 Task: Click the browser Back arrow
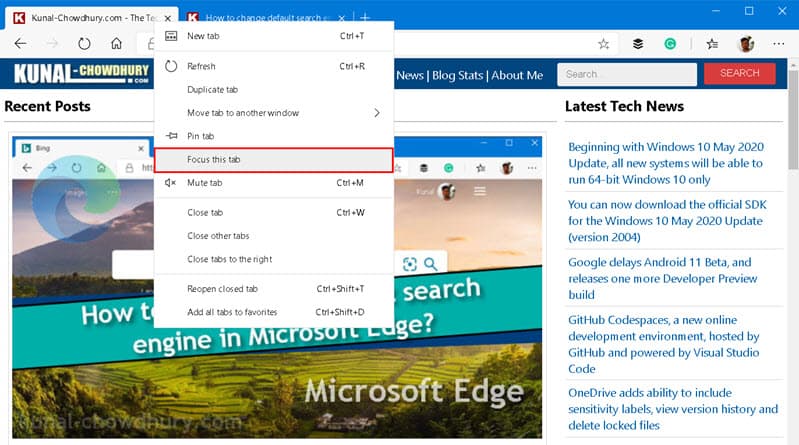click(x=20, y=44)
